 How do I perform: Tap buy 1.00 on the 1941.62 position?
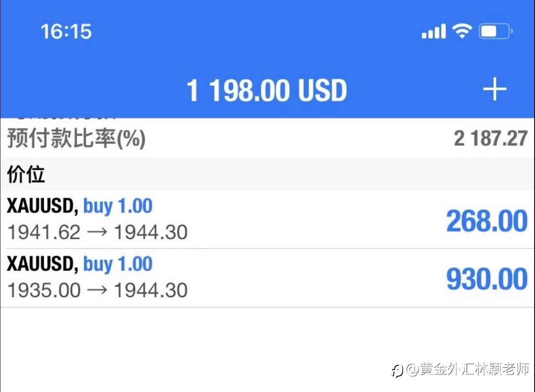point(118,206)
